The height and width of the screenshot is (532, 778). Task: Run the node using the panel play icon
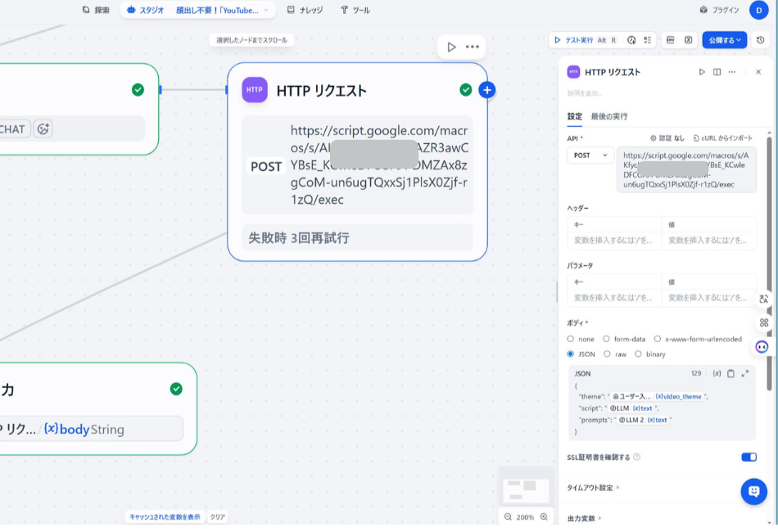[703, 71]
